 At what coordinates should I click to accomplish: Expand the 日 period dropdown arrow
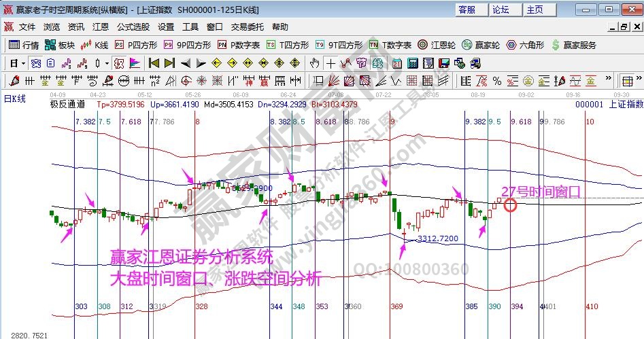[23, 63]
